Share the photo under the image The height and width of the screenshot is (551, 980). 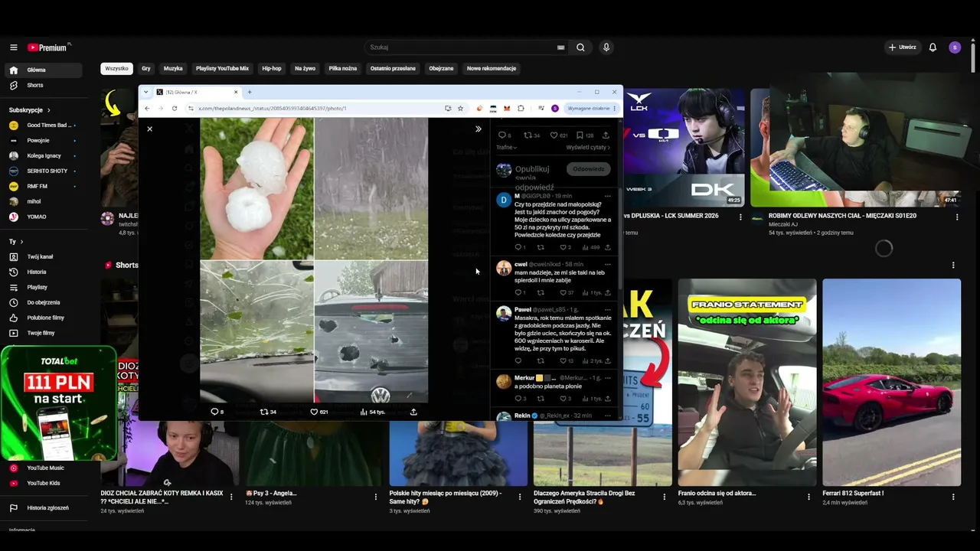pyautogui.click(x=413, y=412)
